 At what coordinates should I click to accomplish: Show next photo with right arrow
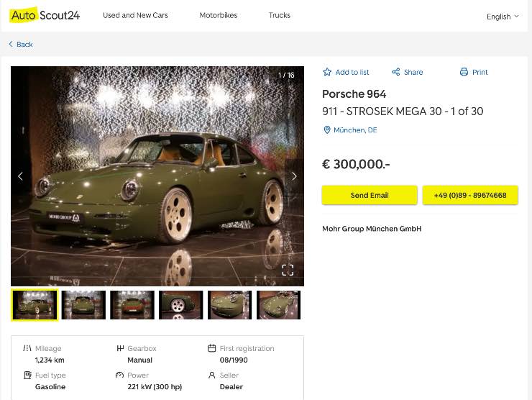tap(293, 176)
